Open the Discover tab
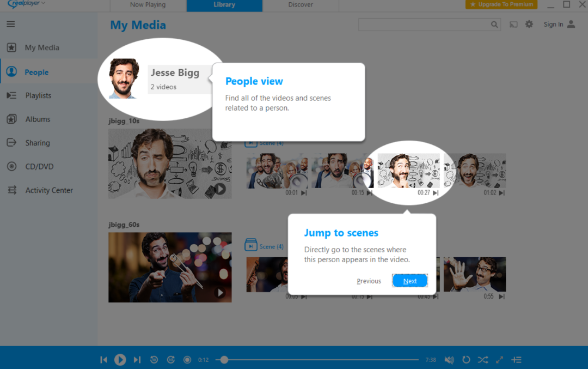This screenshot has width=588, height=369. (x=301, y=5)
